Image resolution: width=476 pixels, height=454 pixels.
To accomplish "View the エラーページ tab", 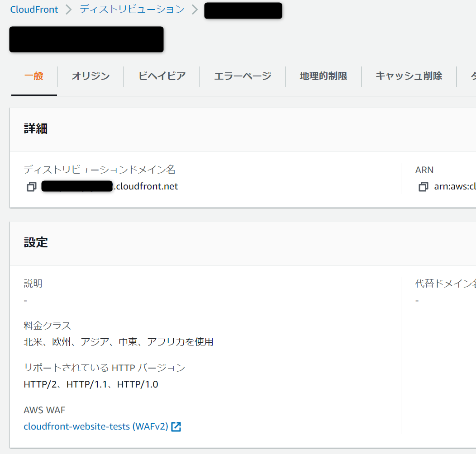I will pos(242,76).
